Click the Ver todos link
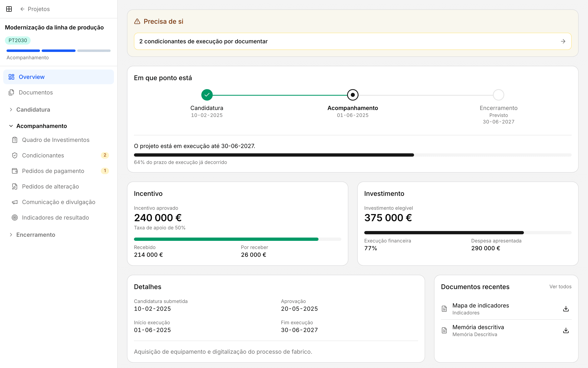Screen dimensions: 588x368 click(560, 286)
